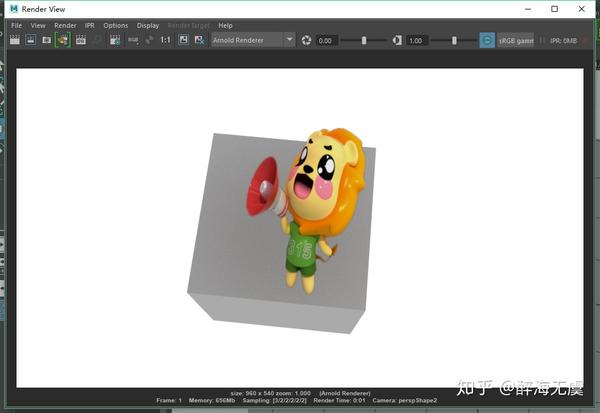Viewport: 600px width, 413px height.
Task: Click the IPR render clapboard icon
Action: (81, 40)
